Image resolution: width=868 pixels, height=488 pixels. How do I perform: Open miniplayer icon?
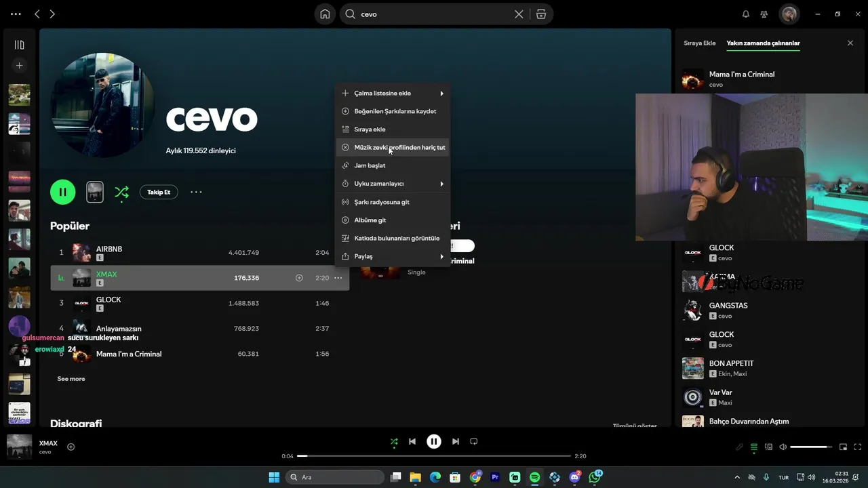pyautogui.click(x=843, y=447)
